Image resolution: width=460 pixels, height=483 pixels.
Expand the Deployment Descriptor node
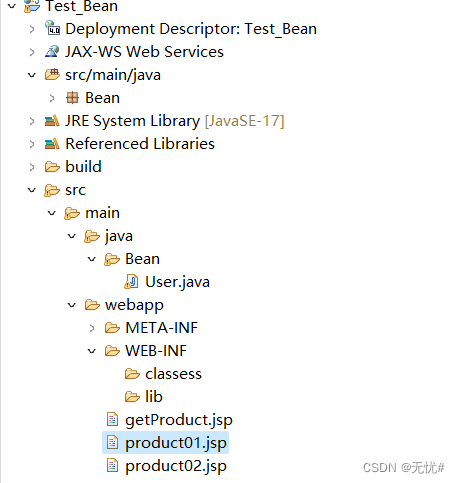(32, 29)
